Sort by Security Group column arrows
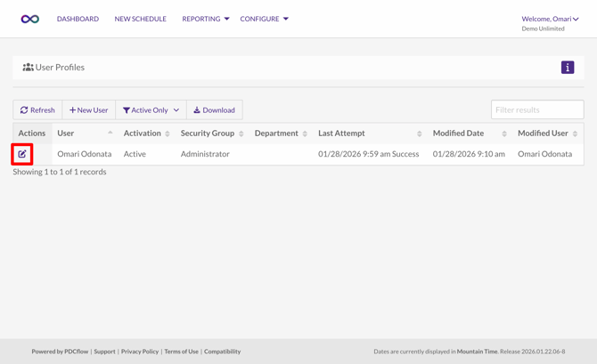The width and height of the screenshot is (597, 364). (241, 133)
